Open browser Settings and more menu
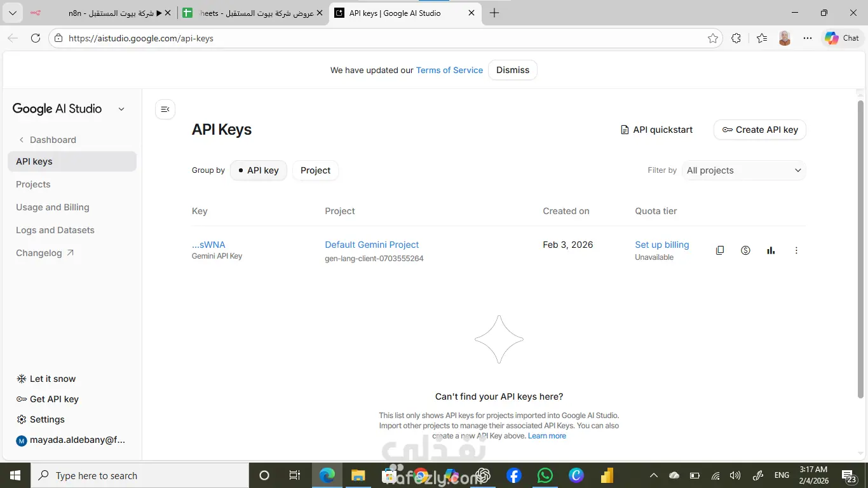Screen dimensions: 868x488 [x=808, y=38]
